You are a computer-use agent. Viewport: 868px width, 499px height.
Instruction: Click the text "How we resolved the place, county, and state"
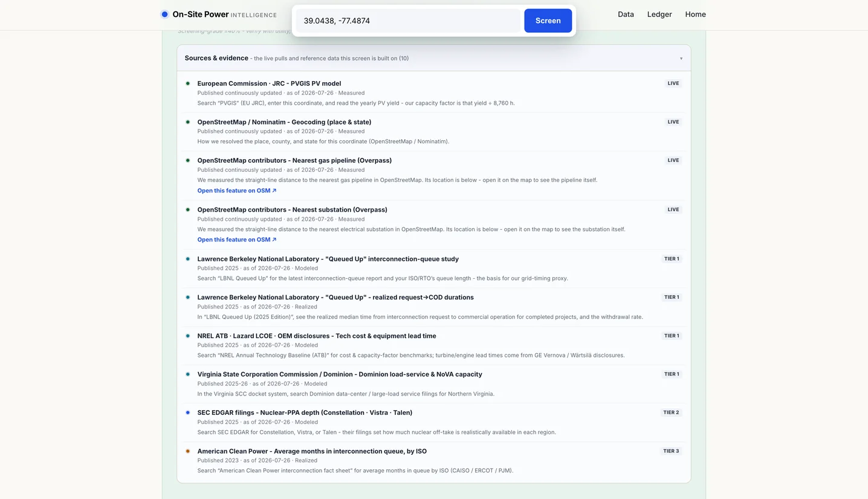point(323,142)
